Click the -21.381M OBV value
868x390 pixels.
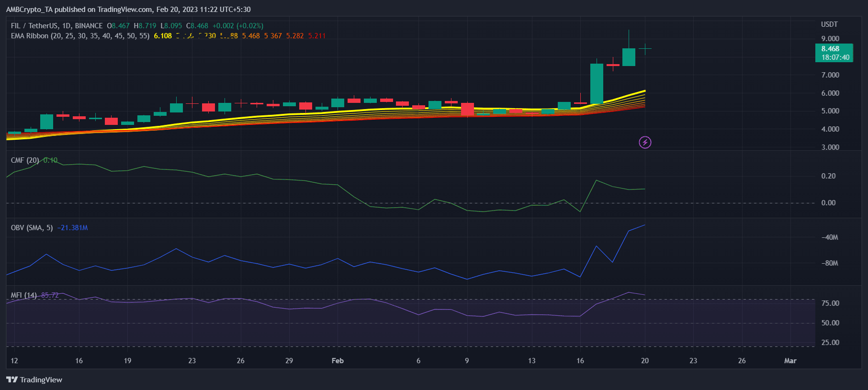[72, 228]
